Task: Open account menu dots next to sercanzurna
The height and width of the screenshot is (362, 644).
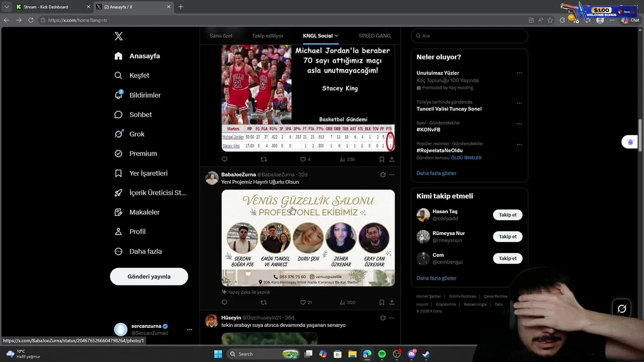Action: pos(190,330)
